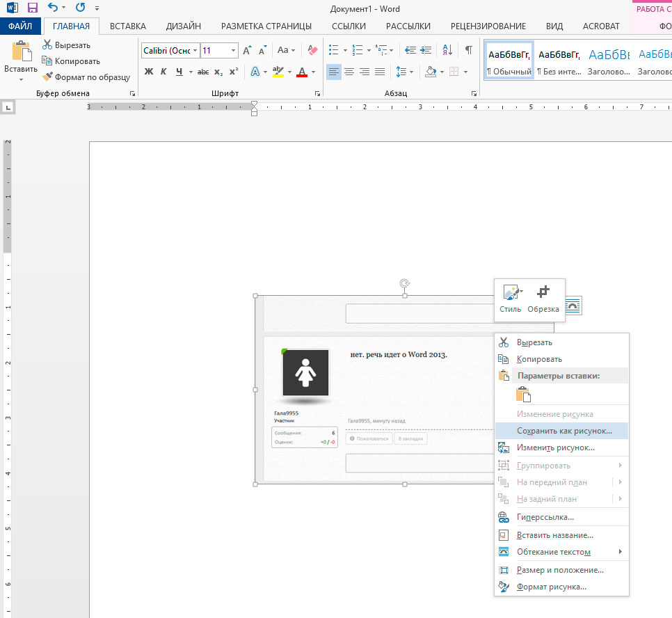The image size is (672, 618).
Task: Toggle superscript formatting
Action: coord(234,72)
